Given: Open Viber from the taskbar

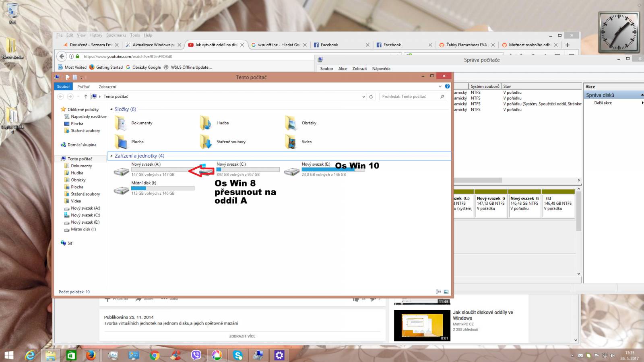Looking at the screenshot, I should [196, 355].
